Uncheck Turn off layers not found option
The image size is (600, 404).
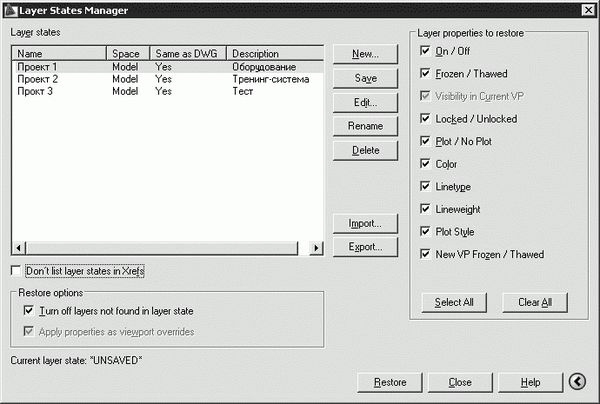pyautogui.click(x=29, y=310)
